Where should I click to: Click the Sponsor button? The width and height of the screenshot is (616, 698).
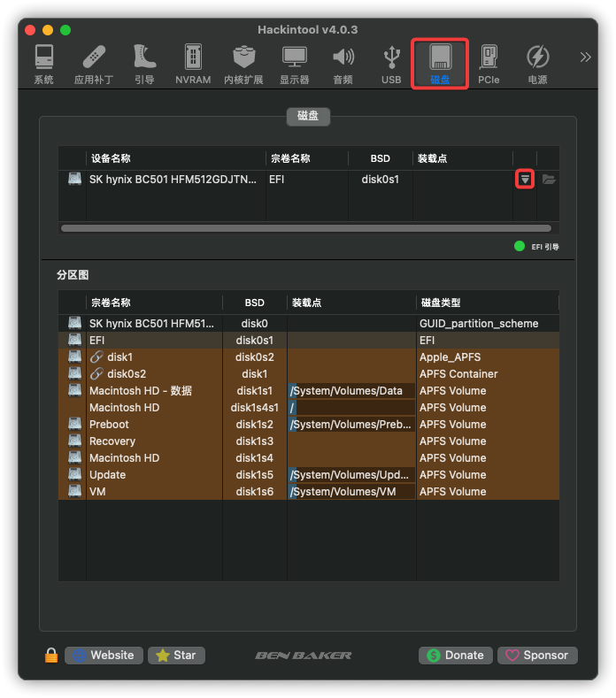[537, 656]
